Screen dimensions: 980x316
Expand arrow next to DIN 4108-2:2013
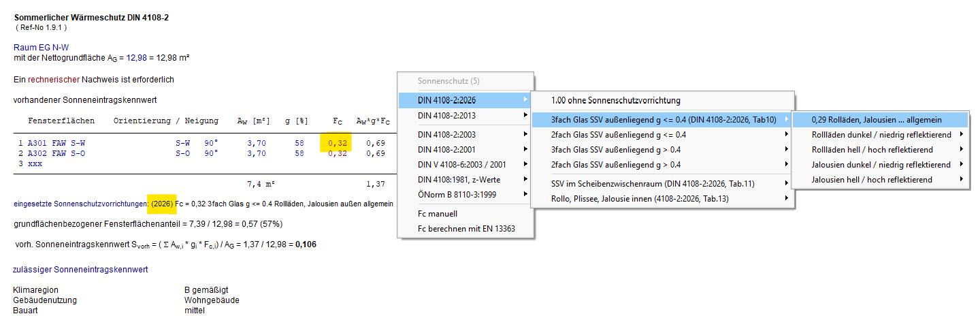tap(524, 115)
